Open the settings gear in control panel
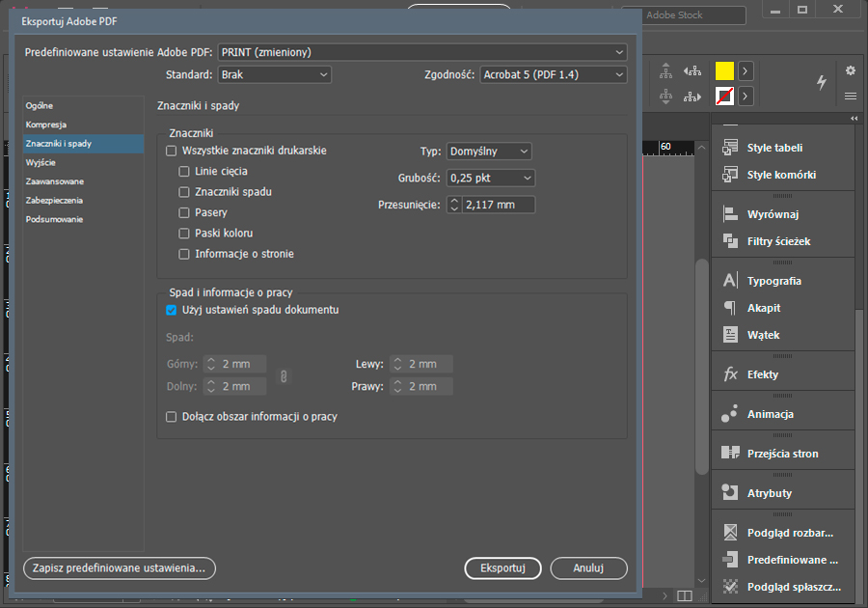The width and height of the screenshot is (868, 608). point(851,70)
